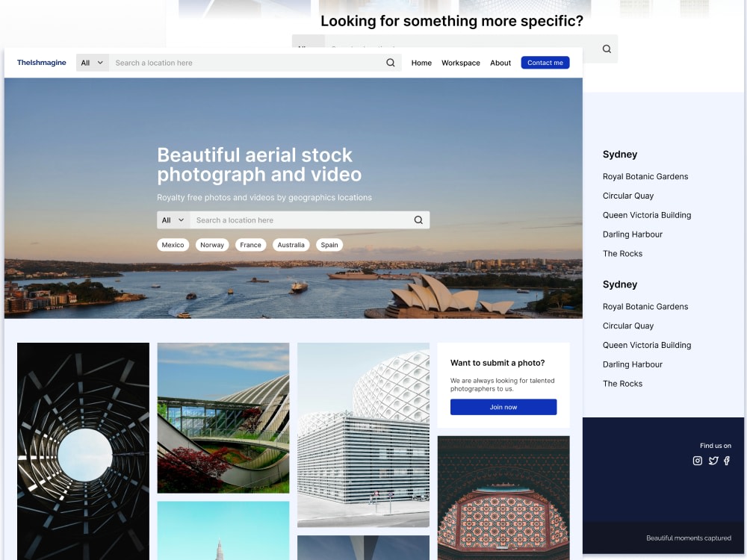Viewport: 747px width, 560px height.
Task: Click Darling Harbour in first Sydney list
Action: click(x=632, y=234)
